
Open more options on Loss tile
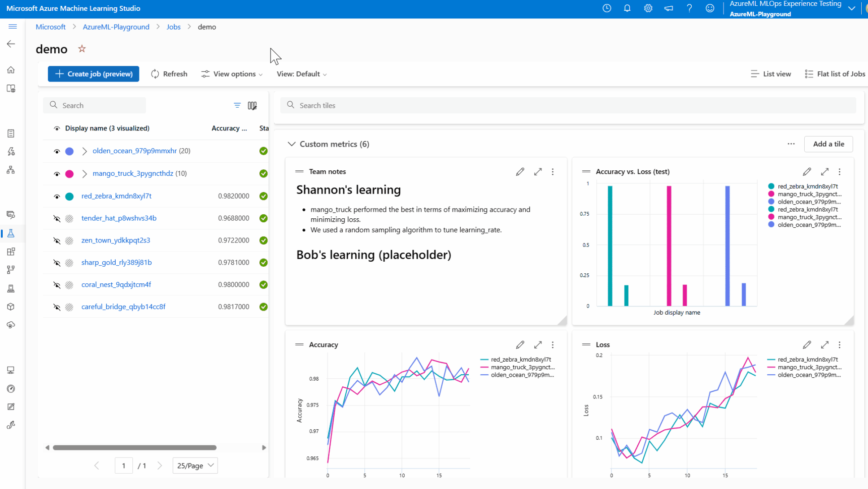click(840, 345)
